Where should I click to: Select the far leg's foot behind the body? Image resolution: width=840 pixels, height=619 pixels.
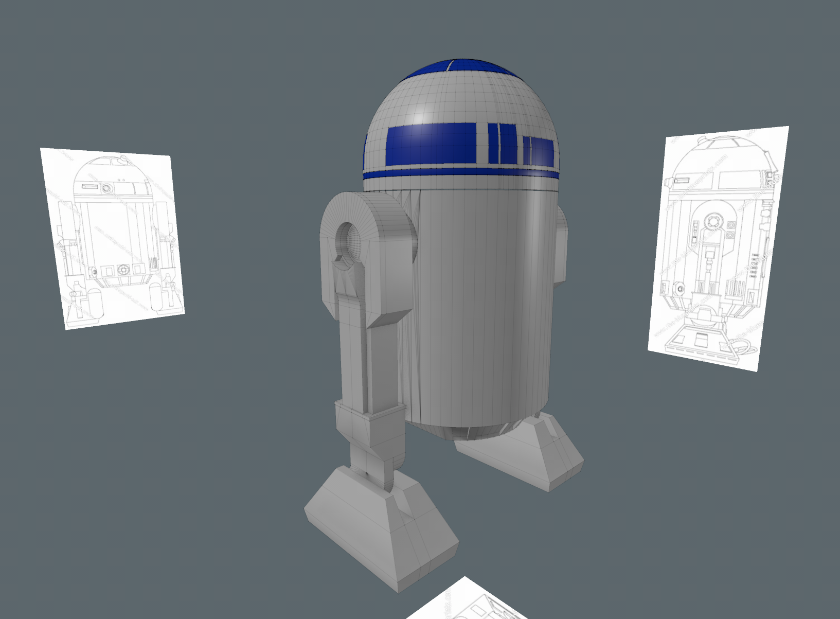(520, 452)
